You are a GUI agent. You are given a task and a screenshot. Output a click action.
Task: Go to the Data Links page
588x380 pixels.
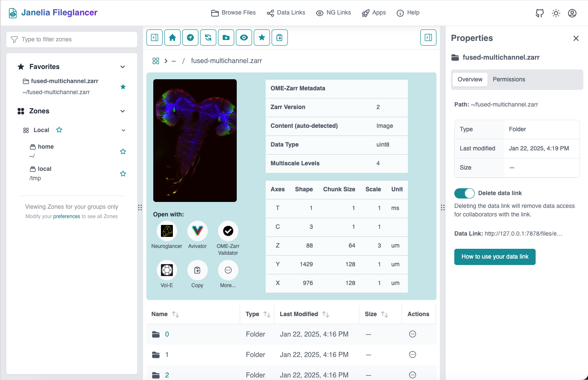tap(286, 13)
